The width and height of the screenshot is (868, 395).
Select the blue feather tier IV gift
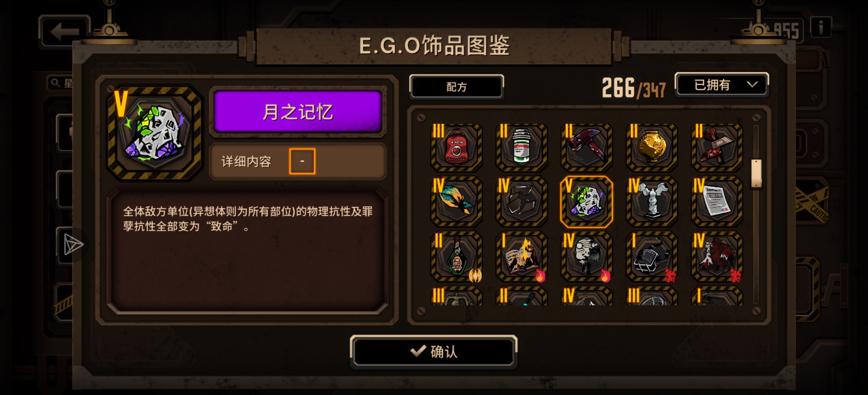(456, 202)
